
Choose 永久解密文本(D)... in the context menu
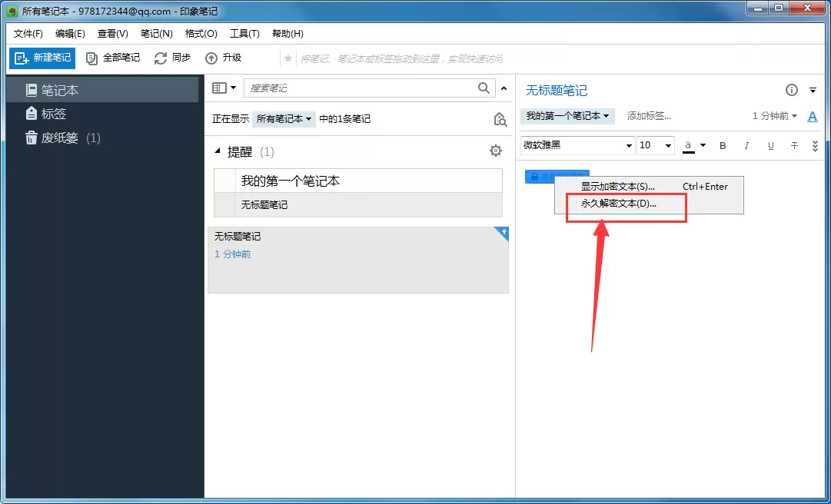[x=650, y=204]
